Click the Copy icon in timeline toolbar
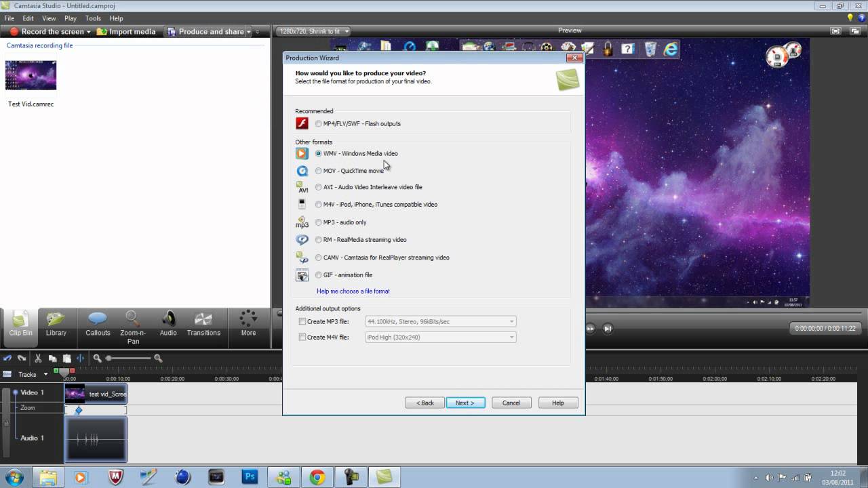Viewport: 868px width, 488px height. click(x=52, y=358)
